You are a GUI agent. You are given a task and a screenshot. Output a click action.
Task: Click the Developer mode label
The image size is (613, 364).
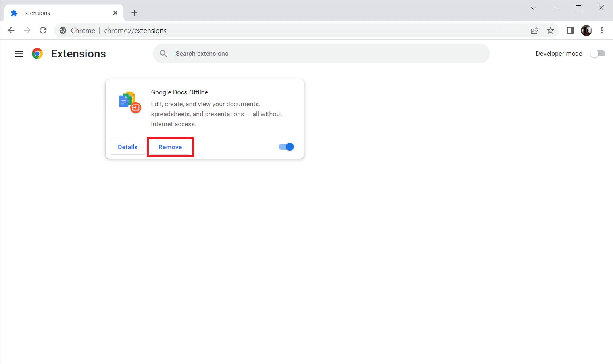[x=559, y=54]
